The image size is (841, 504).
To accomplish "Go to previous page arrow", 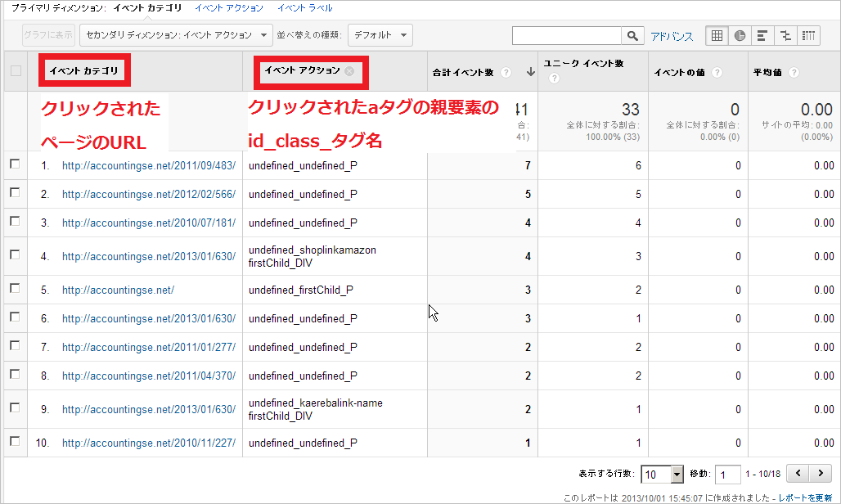I will click(798, 474).
